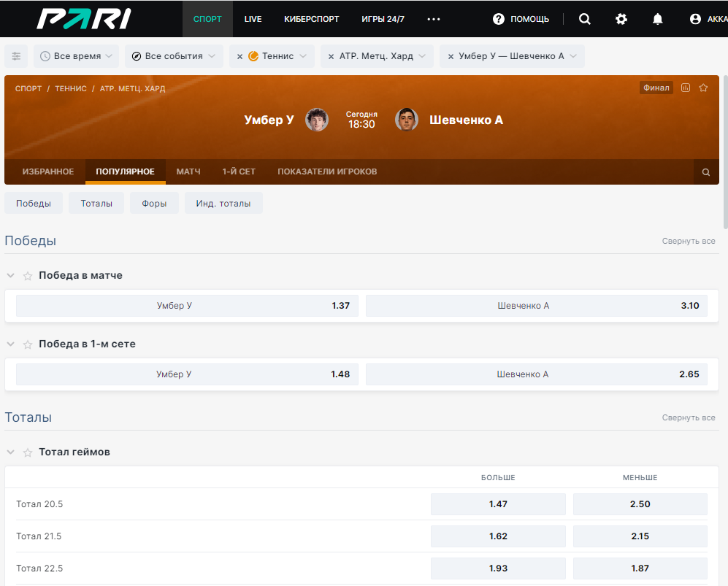Switch to ПОКАЗАТЕЛИ ИГРОКОВ tab
This screenshot has width=728, height=586.
pos(327,171)
